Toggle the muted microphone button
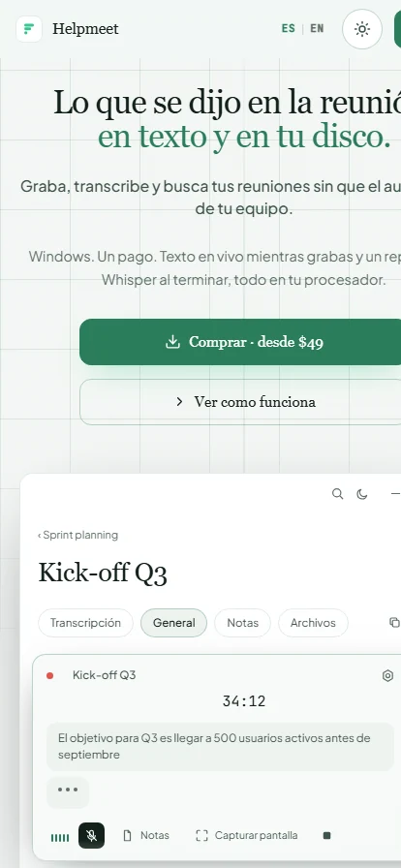The width and height of the screenshot is (401, 868). pyautogui.click(x=91, y=836)
